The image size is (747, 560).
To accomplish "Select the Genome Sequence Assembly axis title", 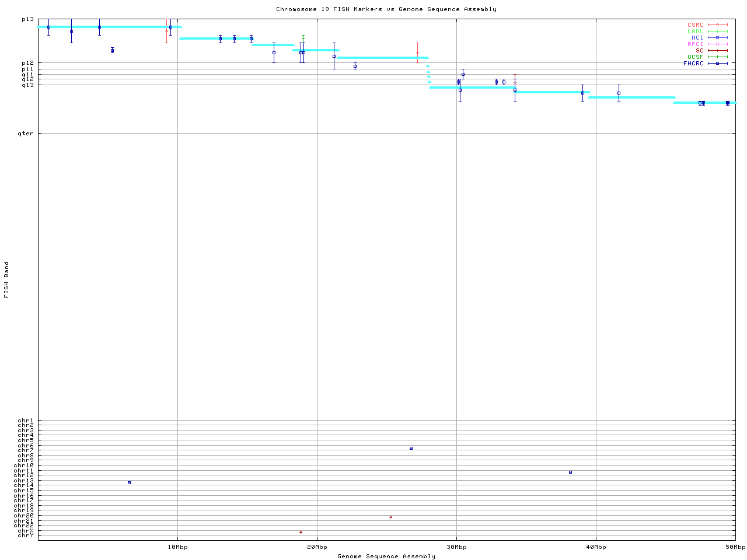I will point(386,556).
